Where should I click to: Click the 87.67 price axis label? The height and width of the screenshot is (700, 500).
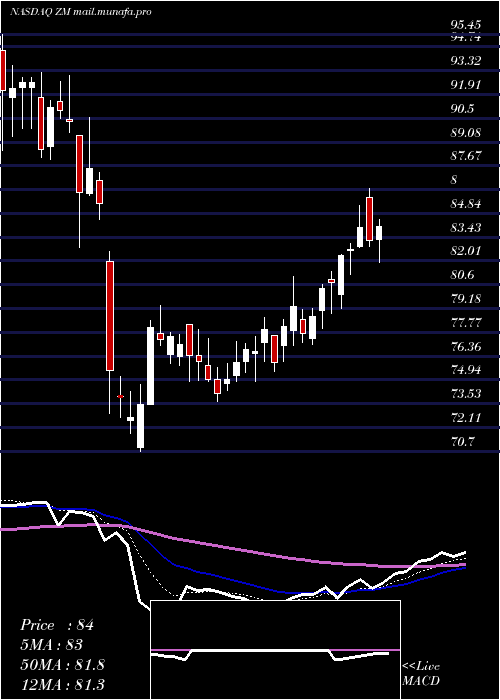coord(466,156)
